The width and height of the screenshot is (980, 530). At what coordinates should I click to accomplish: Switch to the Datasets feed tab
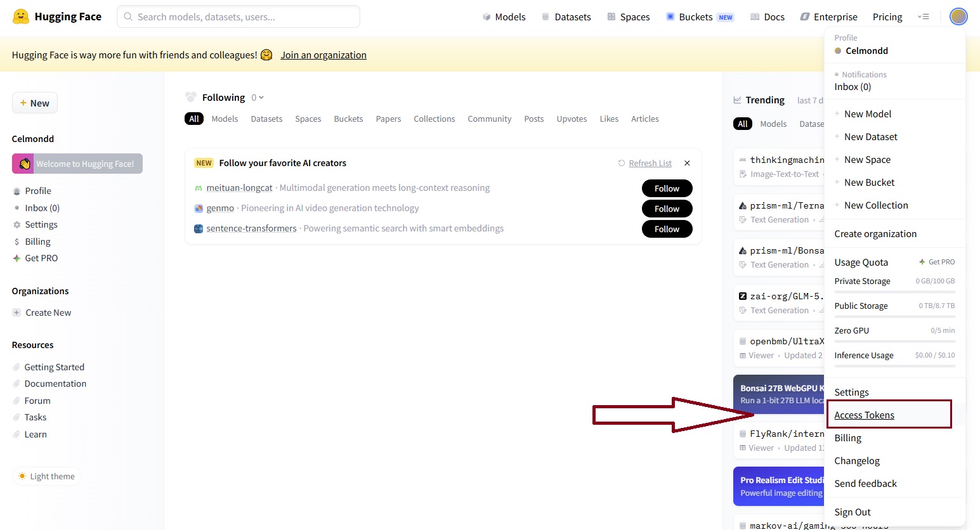coord(266,119)
